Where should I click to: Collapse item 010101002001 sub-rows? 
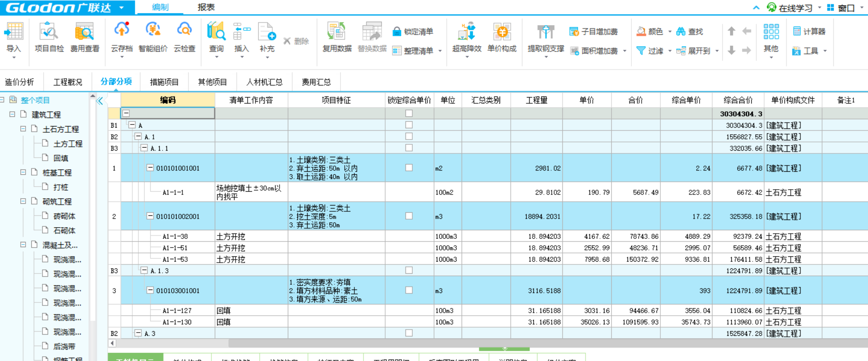150,216
